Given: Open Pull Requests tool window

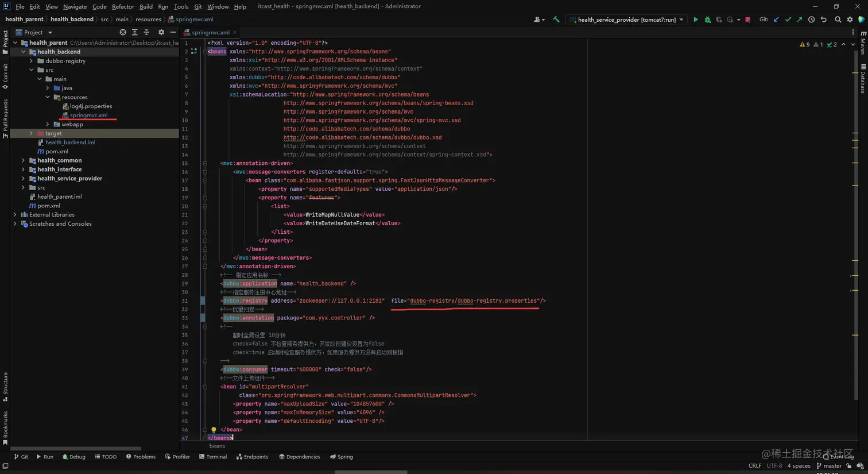Looking at the screenshot, I should tap(5, 118).
